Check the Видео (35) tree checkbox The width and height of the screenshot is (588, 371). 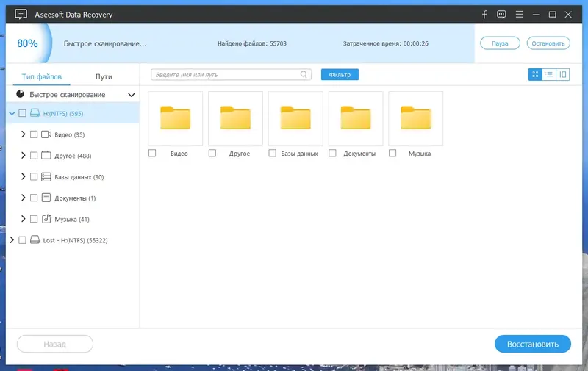tap(34, 134)
